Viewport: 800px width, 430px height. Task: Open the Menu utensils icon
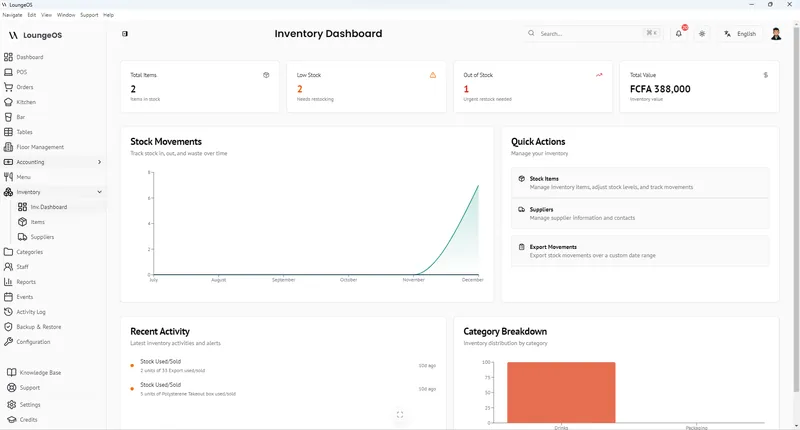[8, 177]
